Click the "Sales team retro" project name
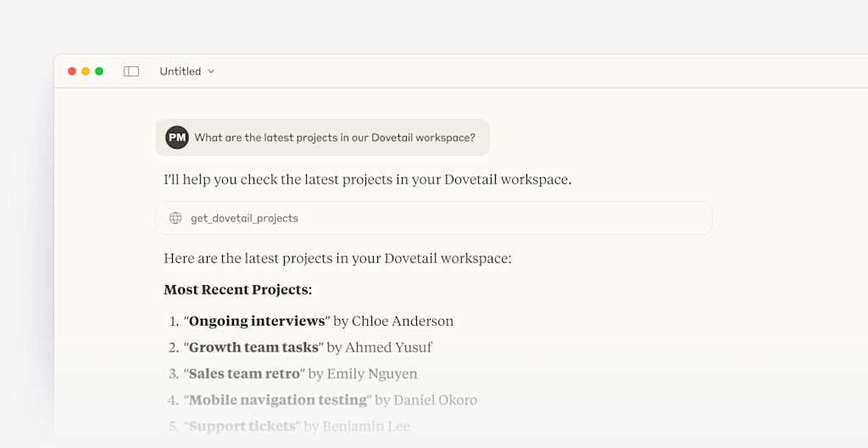This screenshot has height=448, width=868. click(244, 373)
